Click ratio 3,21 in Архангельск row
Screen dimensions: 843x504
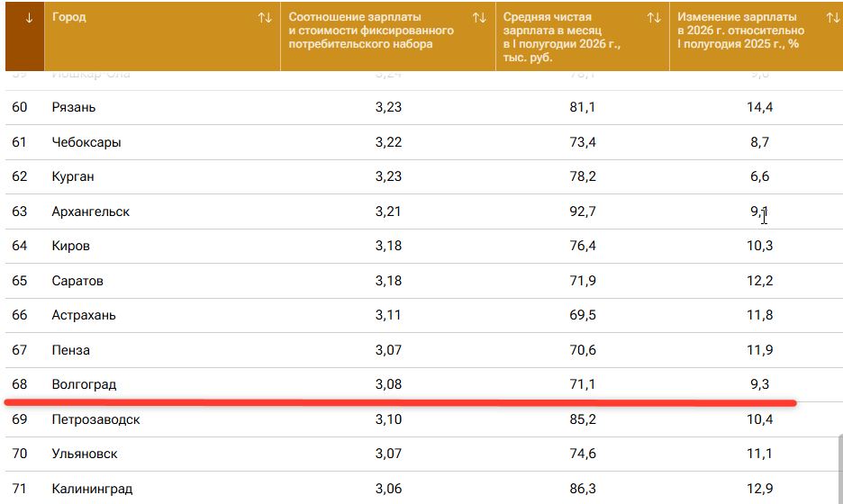(x=388, y=211)
